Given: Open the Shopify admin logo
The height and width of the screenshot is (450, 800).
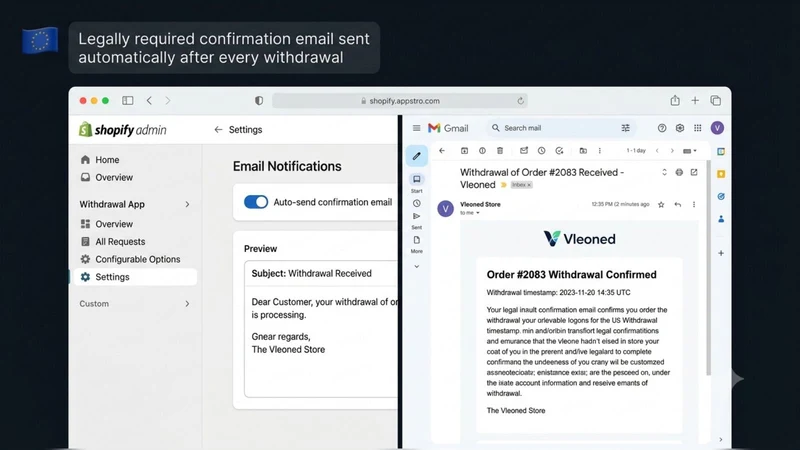Looking at the screenshot, I should (123, 130).
